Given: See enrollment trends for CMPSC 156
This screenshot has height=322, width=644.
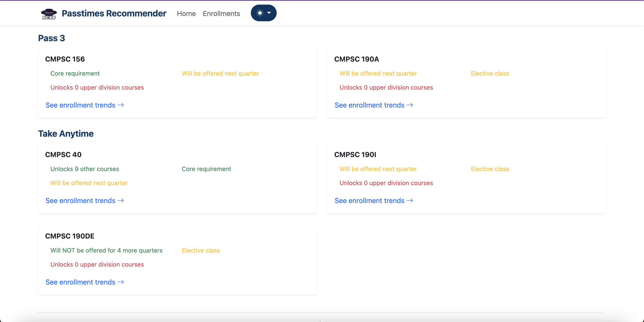Looking at the screenshot, I should [80, 105].
